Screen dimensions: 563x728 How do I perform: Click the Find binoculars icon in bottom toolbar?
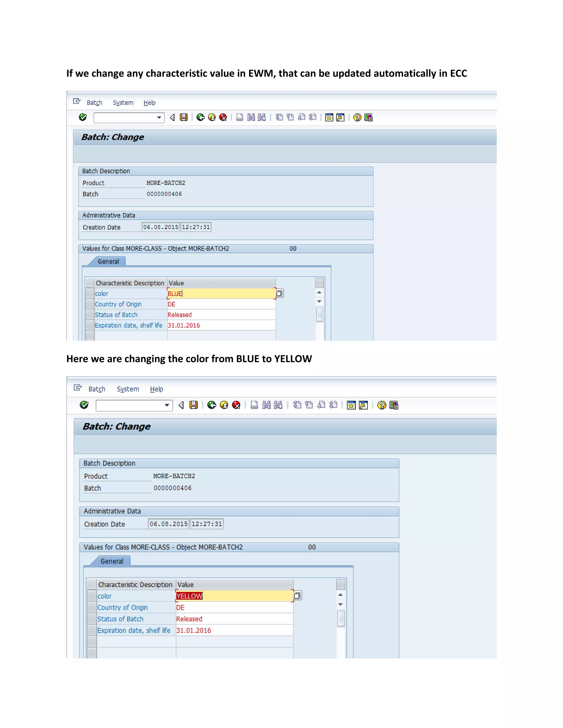[266, 405]
